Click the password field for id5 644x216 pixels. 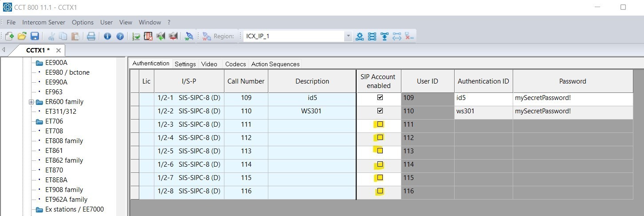click(572, 98)
